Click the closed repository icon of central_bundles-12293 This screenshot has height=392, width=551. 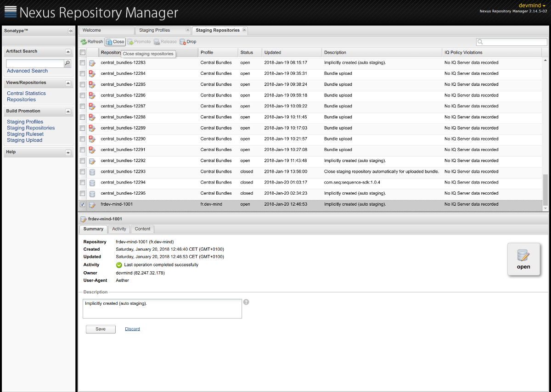click(x=92, y=172)
